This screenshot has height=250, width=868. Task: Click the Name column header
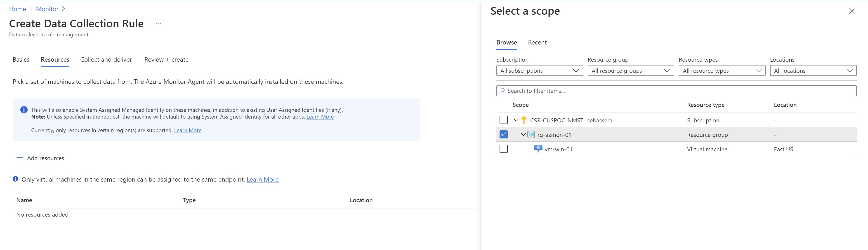coord(24,200)
